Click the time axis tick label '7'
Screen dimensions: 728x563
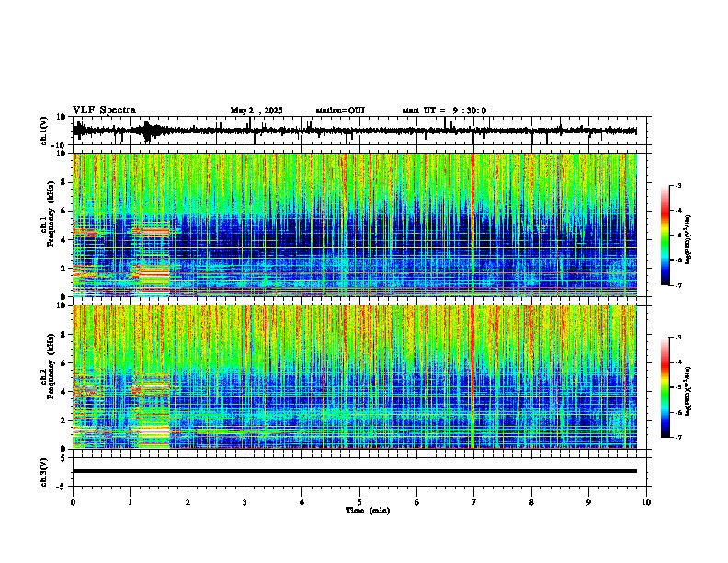tap(474, 502)
